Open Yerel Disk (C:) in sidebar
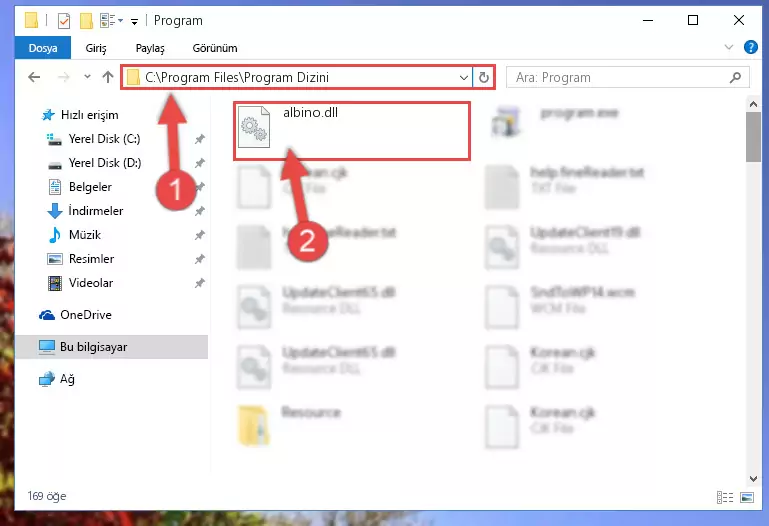Viewport: 769px width, 526px height. (x=104, y=139)
